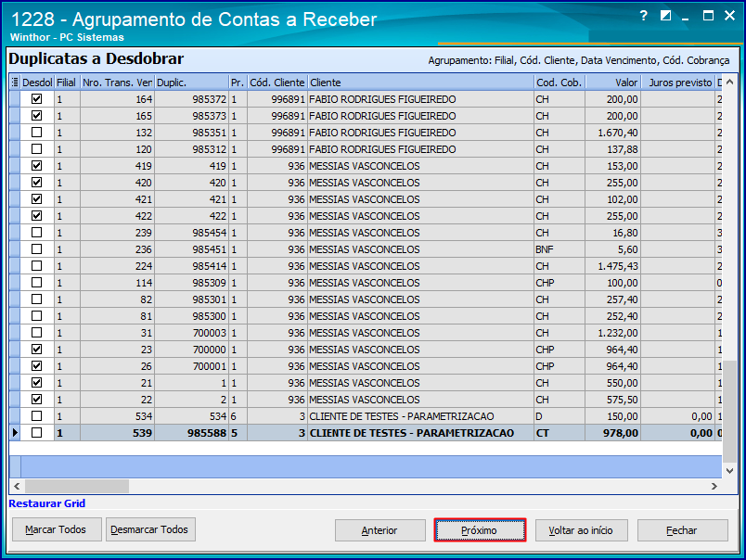Select the CT cobrança cell
Image resolution: width=746 pixels, height=560 pixels.
560,433
